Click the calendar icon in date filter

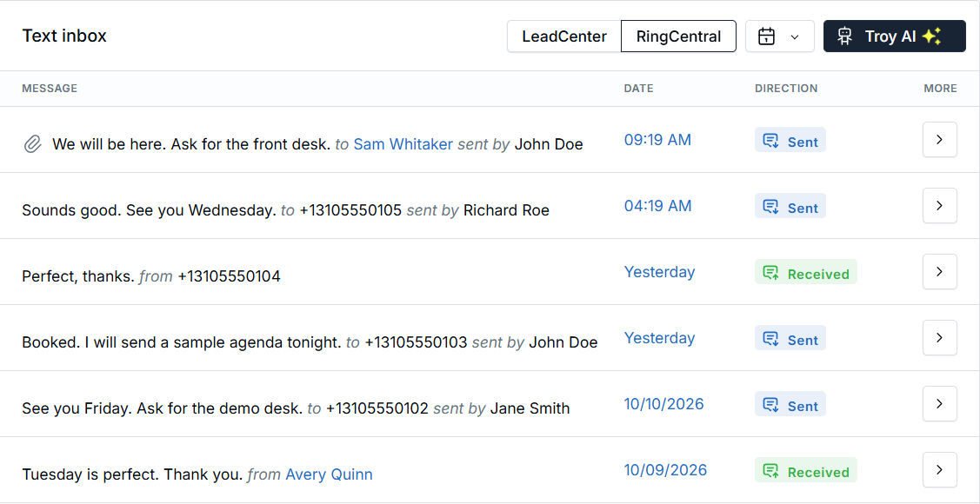tap(766, 36)
